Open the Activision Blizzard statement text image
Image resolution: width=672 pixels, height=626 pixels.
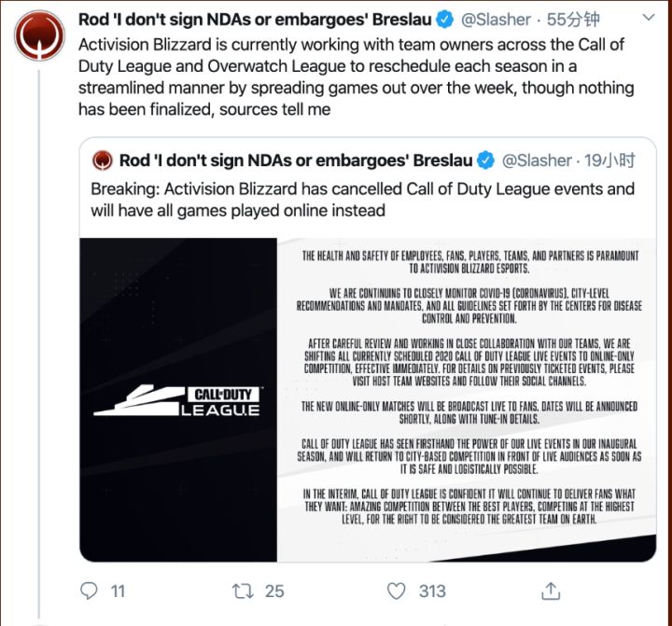[469, 387]
